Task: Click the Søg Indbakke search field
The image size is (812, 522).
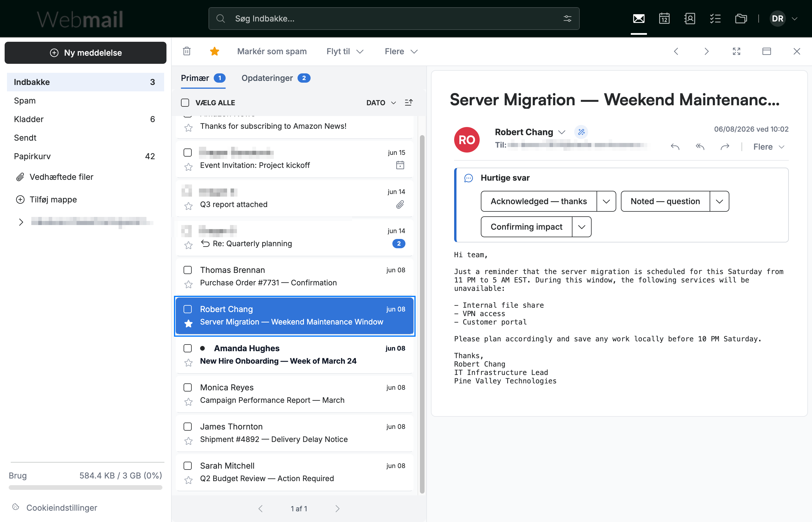Action: [x=394, y=19]
